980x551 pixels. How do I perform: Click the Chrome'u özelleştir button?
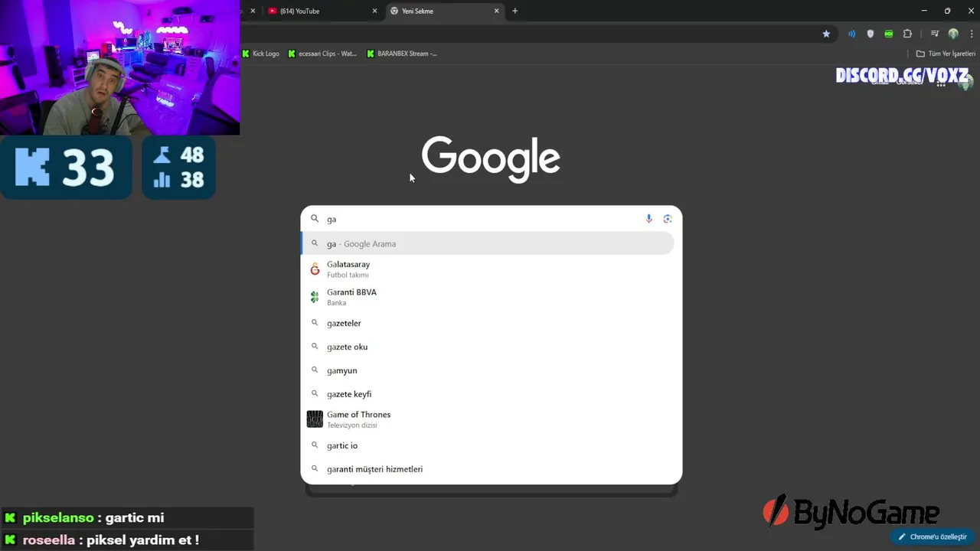[x=932, y=536]
